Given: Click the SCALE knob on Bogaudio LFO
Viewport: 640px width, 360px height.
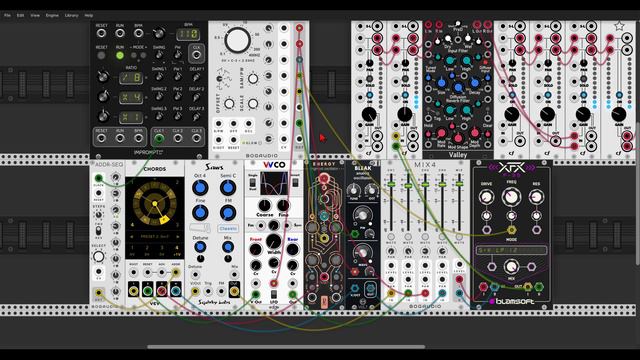Looking at the screenshot, I should coord(253,104).
